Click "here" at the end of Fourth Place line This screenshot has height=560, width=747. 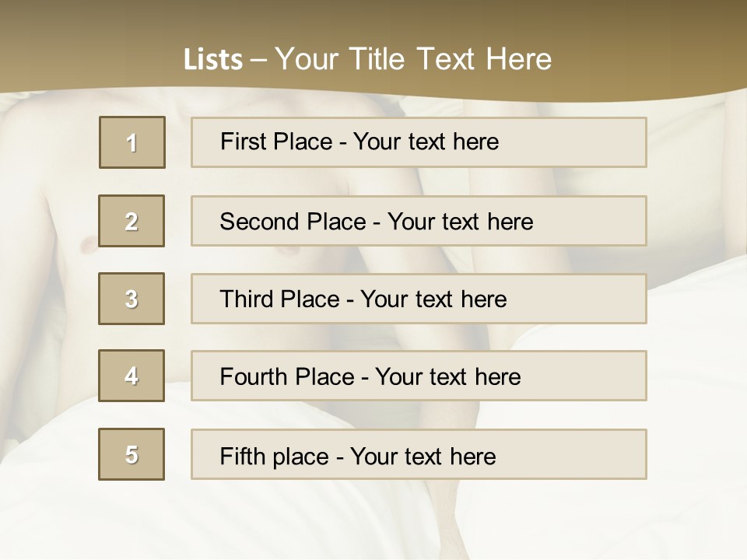click(497, 377)
